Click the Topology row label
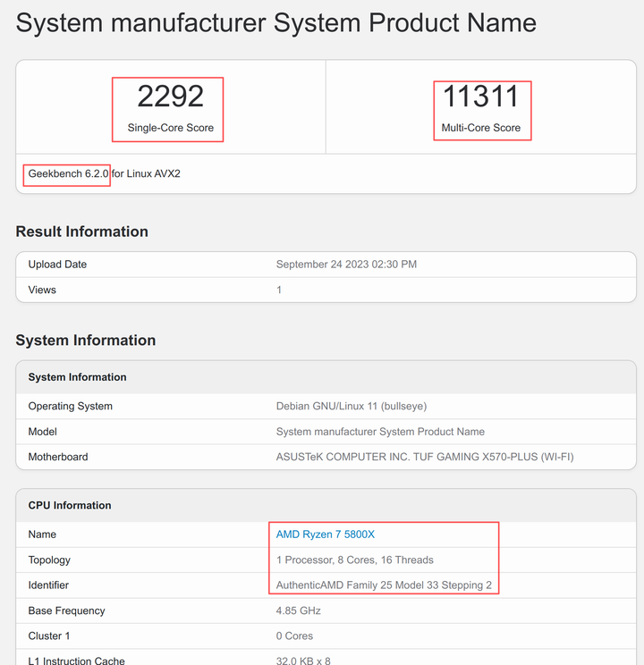This screenshot has width=644, height=665. tap(49, 560)
